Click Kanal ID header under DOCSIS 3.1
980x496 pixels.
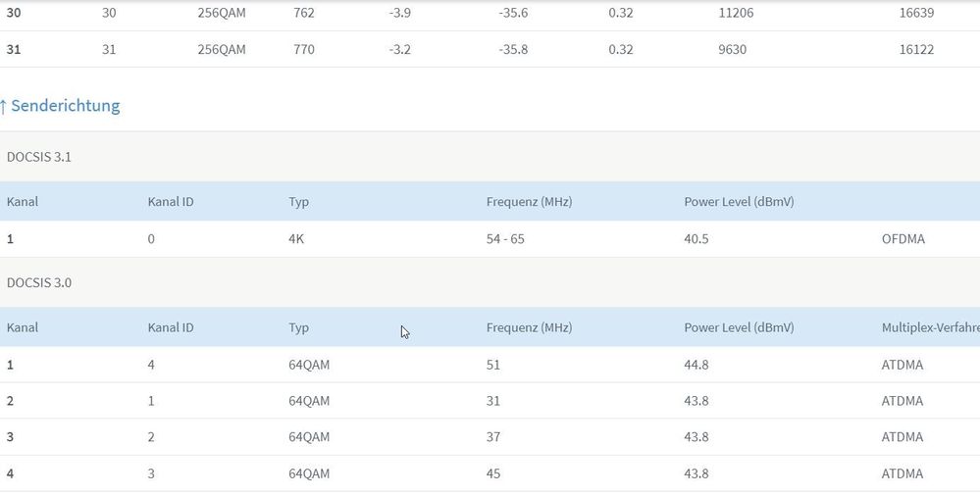[x=171, y=202]
